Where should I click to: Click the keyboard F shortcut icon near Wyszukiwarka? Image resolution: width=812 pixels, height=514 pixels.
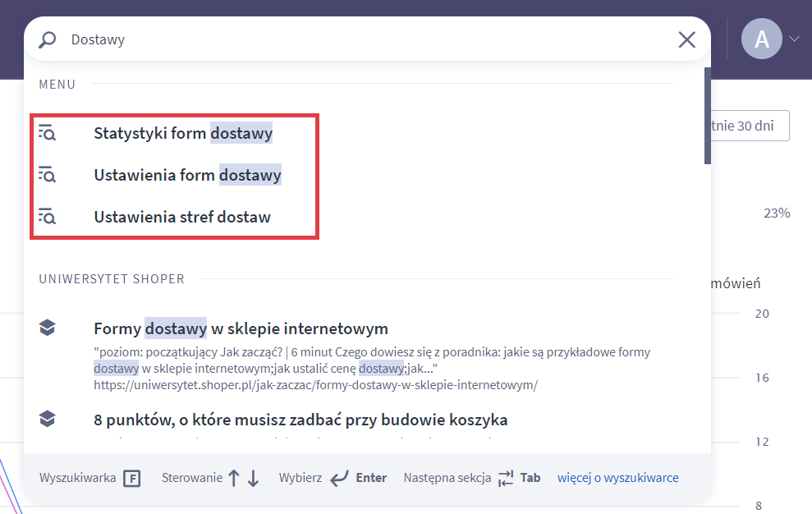[132, 476]
